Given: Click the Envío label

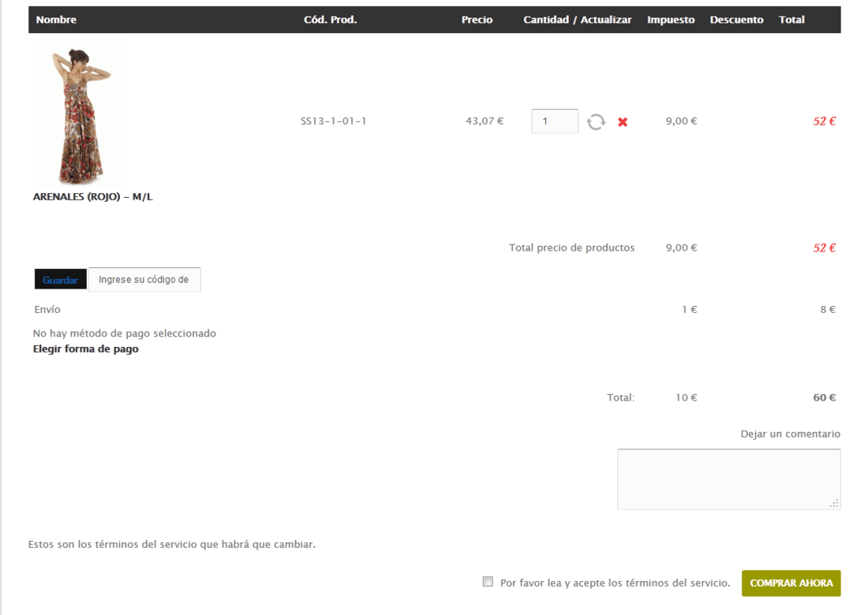Looking at the screenshot, I should [x=47, y=310].
